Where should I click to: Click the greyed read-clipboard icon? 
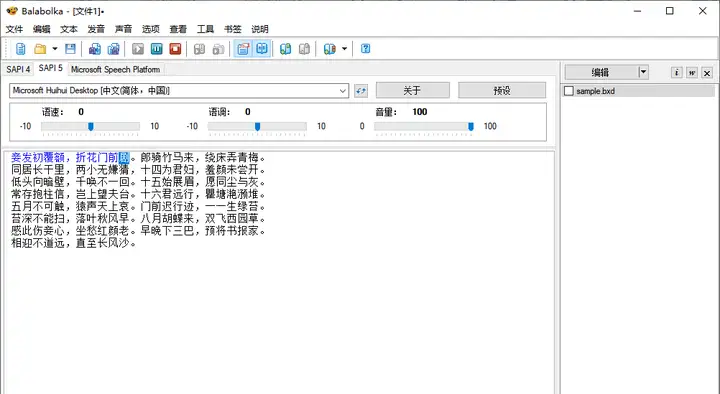click(x=218, y=49)
